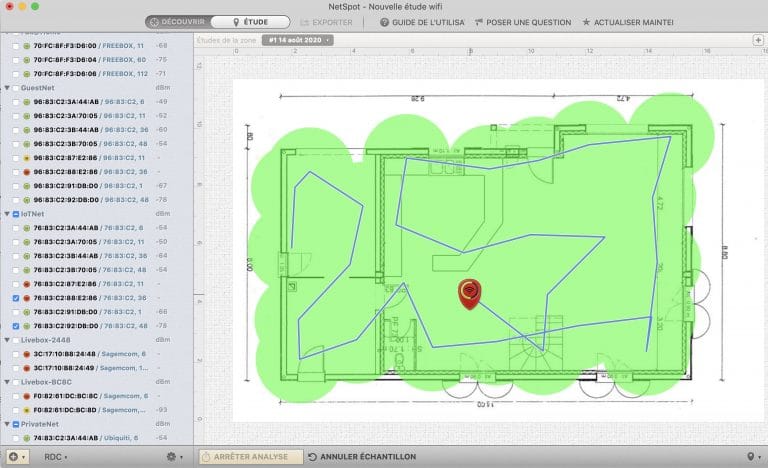
Task: Click the help icon for Guide de l'utilisateur
Action: click(x=384, y=22)
